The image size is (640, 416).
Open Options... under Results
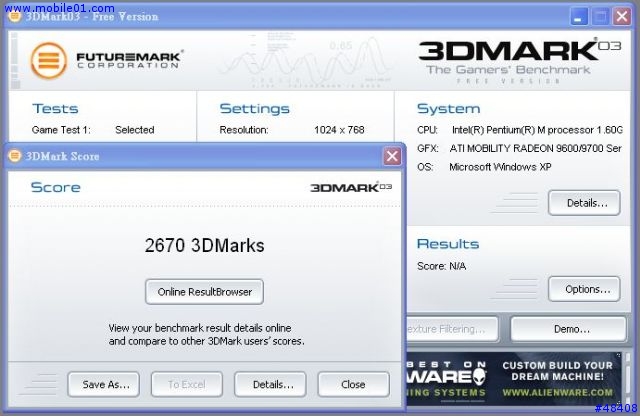pos(584,289)
